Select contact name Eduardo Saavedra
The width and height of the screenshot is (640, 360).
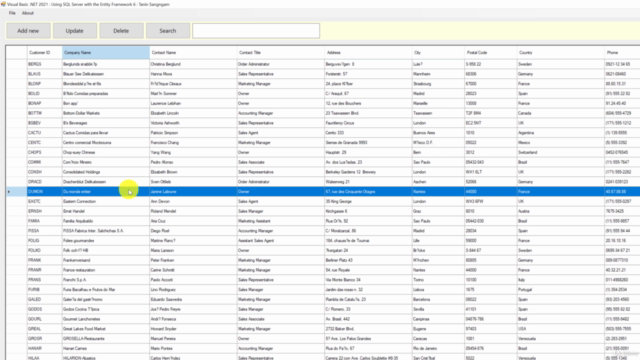tap(193, 299)
